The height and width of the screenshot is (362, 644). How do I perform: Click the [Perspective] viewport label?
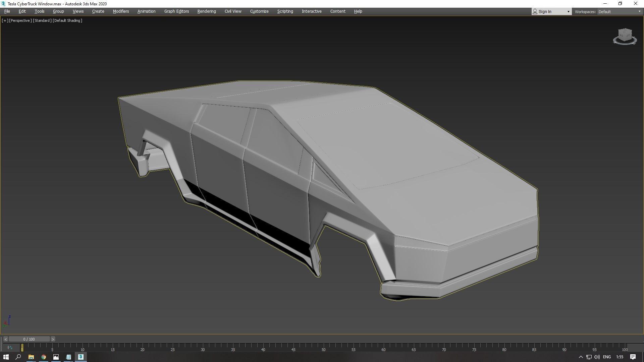coord(20,20)
